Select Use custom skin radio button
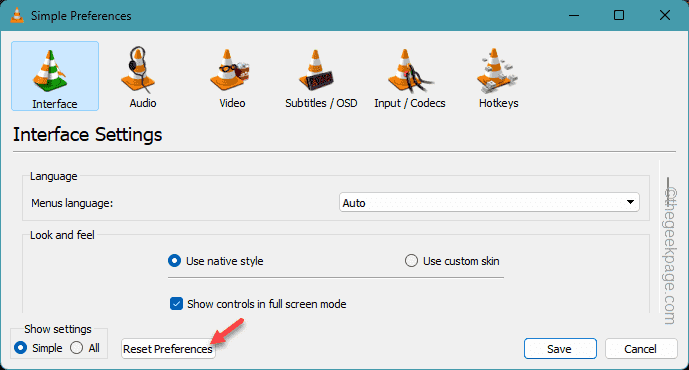 pos(411,261)
